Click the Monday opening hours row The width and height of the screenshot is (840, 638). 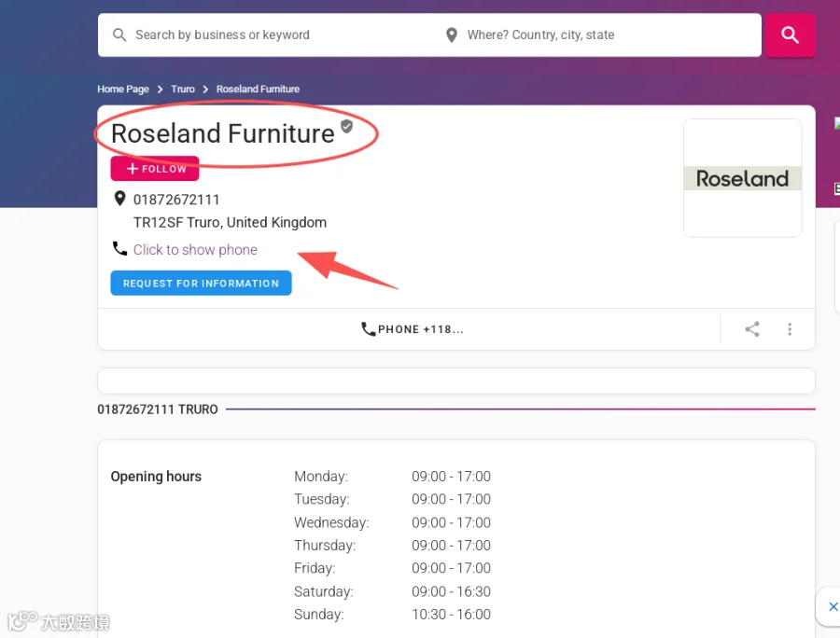click(x=392, y=477)
